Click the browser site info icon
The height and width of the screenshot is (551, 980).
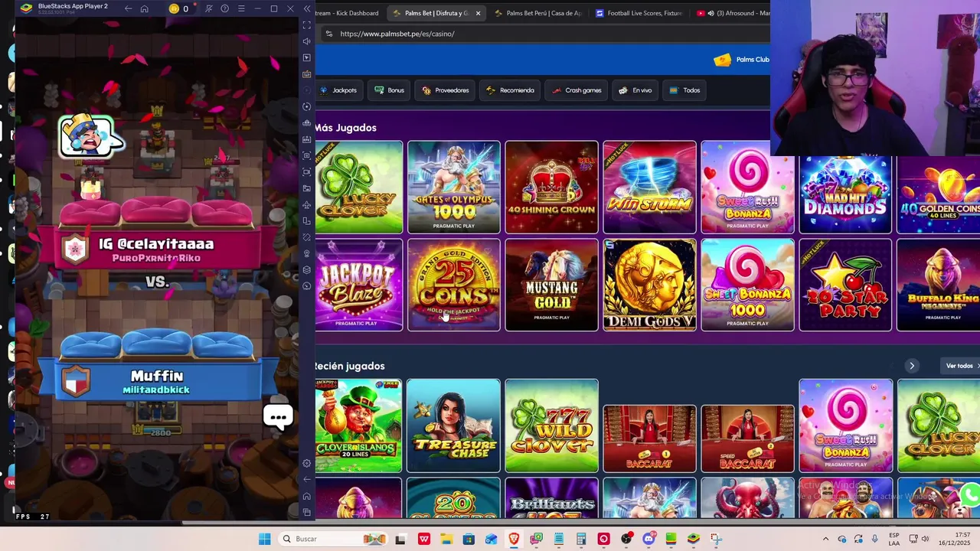click(x=328, y=34)
